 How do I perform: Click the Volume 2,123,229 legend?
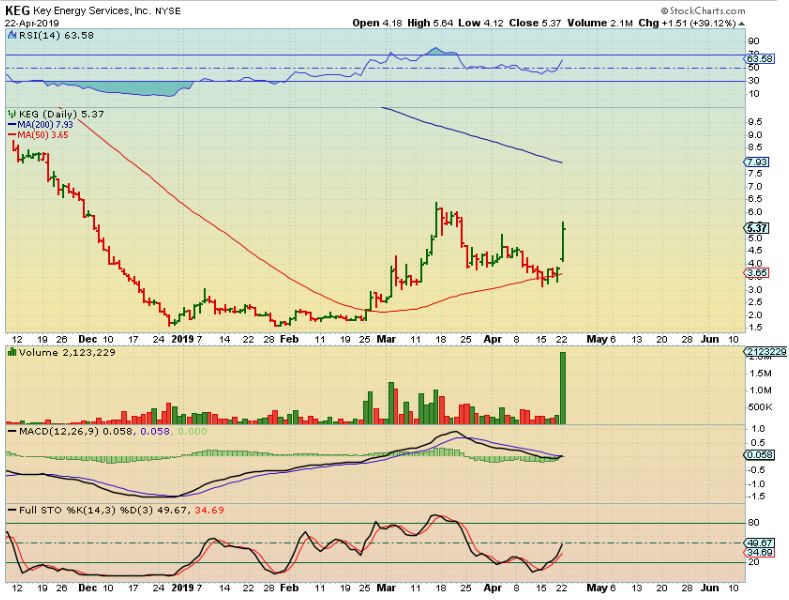click(67, 352)
